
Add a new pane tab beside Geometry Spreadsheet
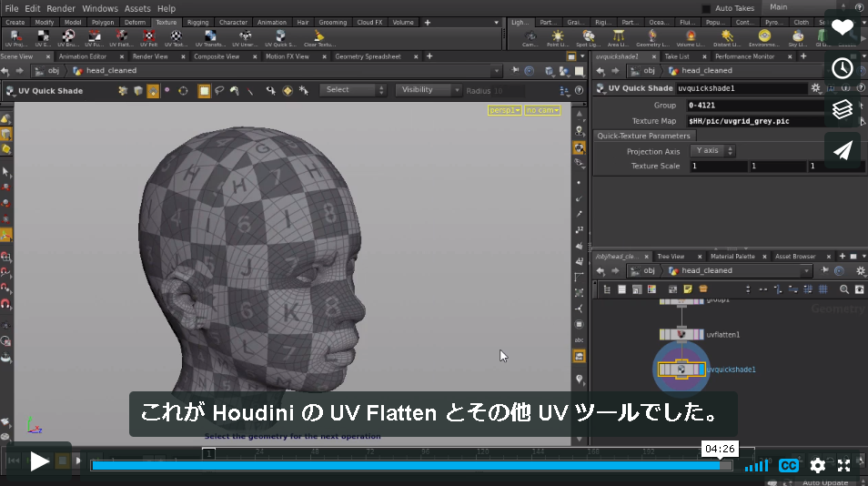[x=429, y=56]
